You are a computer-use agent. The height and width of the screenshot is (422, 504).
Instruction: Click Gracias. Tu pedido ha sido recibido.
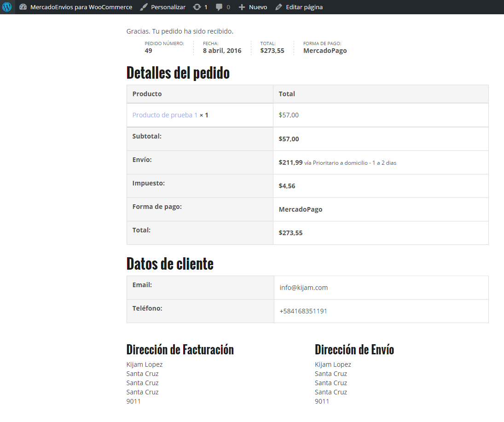point(180,31)
